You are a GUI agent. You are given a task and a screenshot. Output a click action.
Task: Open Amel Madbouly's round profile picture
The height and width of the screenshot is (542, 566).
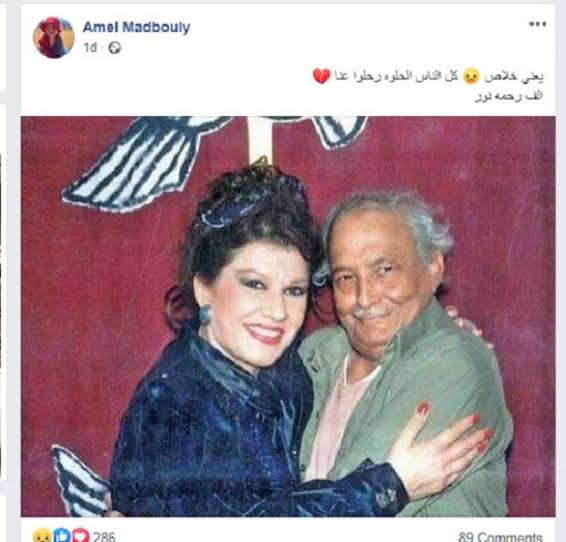click(53, 37)
